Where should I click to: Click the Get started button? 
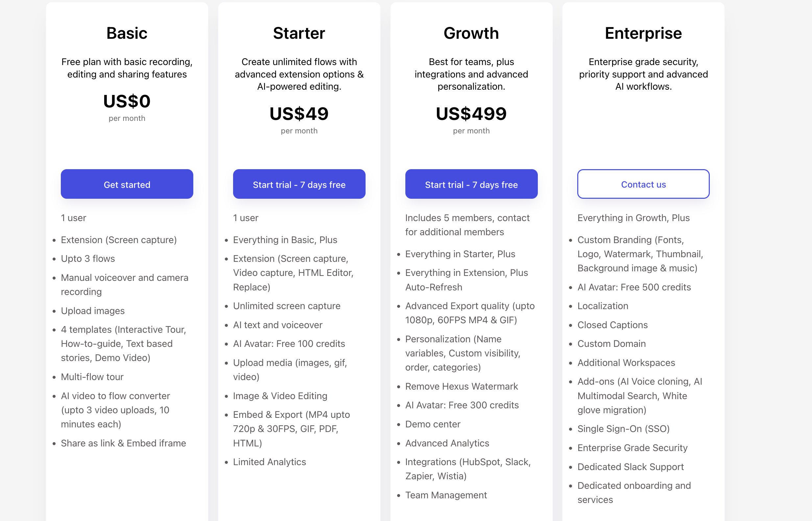127,184
